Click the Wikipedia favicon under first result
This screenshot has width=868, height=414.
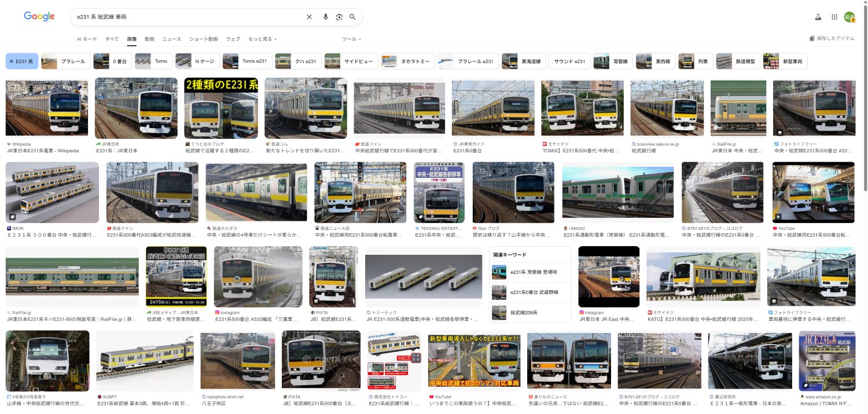coord(9,144)
